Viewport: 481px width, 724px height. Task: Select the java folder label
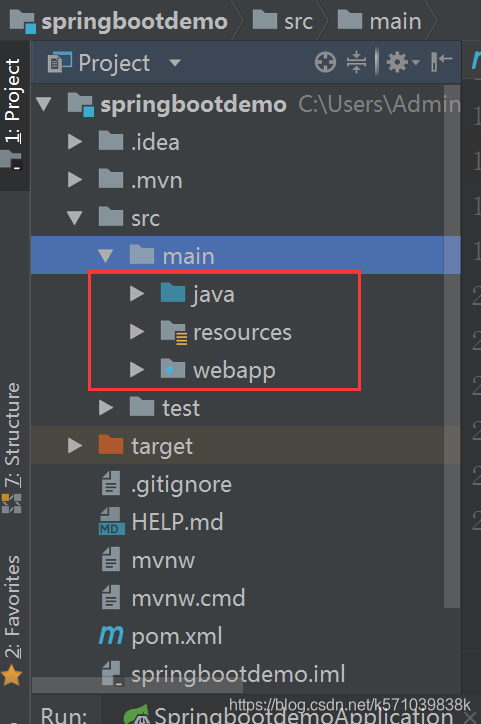click(213, 295)
